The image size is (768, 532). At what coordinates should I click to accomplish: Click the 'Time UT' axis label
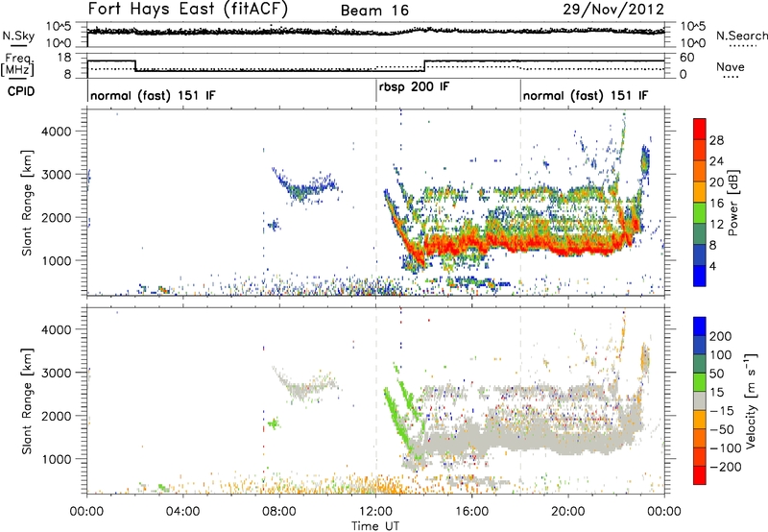tap(375, 525)
